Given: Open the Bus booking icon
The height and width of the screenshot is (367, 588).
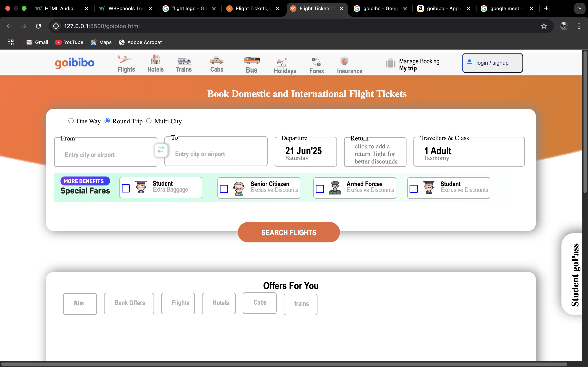Looking at the screenshot, I should [252, 61].
